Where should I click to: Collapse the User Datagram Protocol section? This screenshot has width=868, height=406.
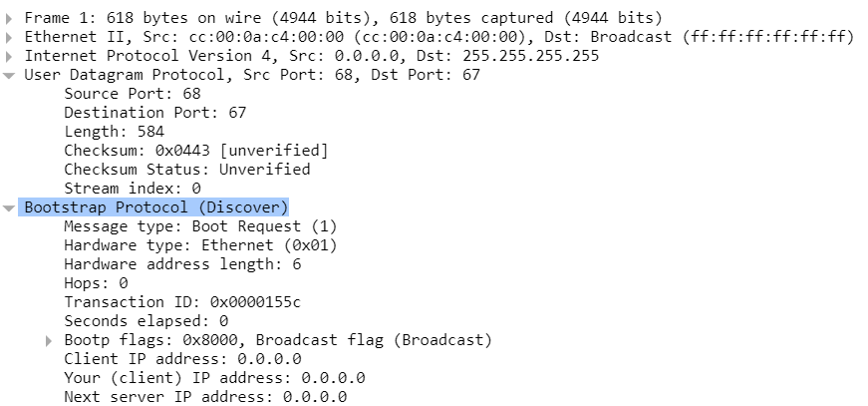click(x=9, y=76)
